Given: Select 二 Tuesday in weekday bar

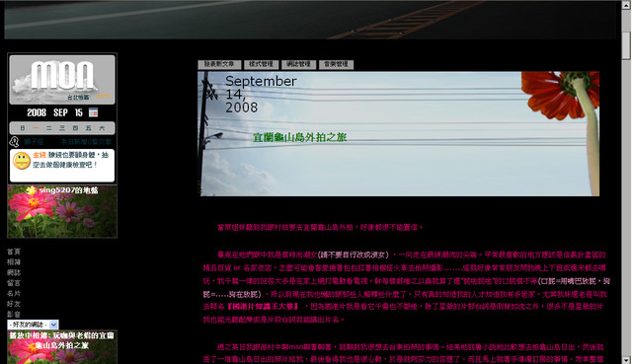Looking at the screenshot, I should pyautogui.click(x=48, y=128).
